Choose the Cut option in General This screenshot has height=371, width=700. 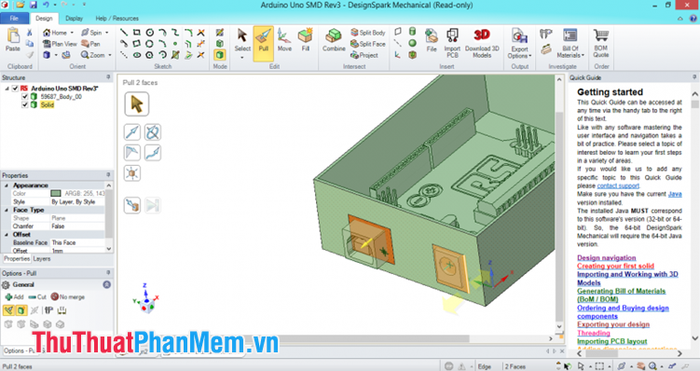37,297
